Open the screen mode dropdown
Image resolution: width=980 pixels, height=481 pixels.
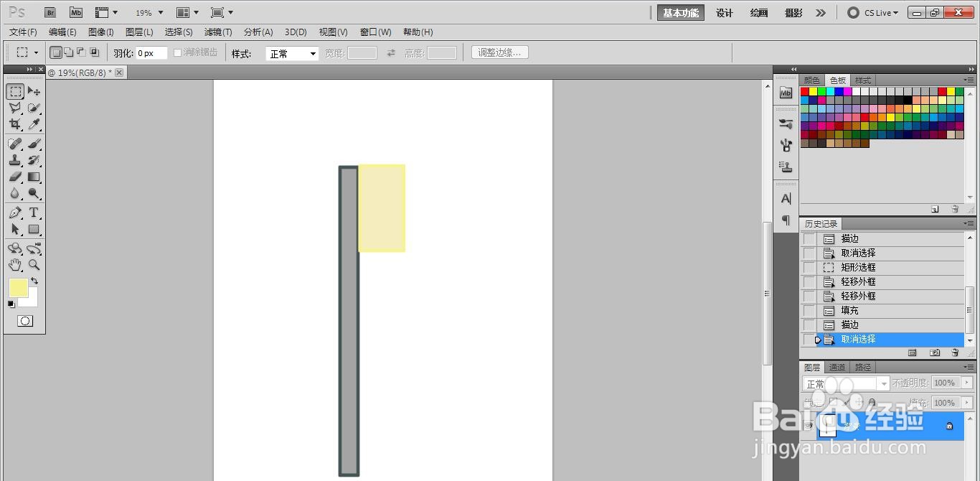pyautogui.click(x=222, y=13)
